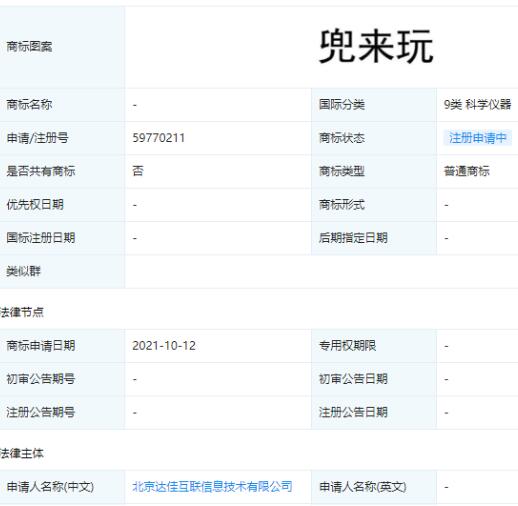Open the 北京达佳互联信息技术有限公司 applicant link
518x506 pixels.
pyautogui.click(x=212, y=486)
